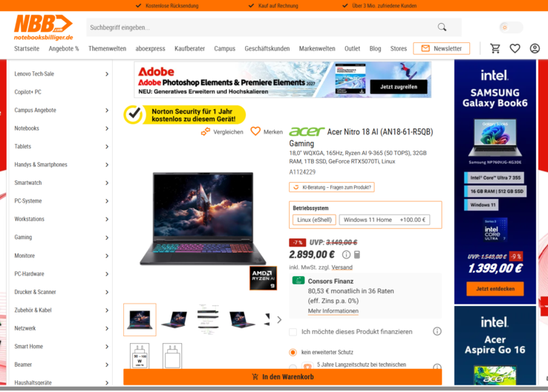Open Geschäftskunden menu item

pyautogui.click(x=267, y=48)
